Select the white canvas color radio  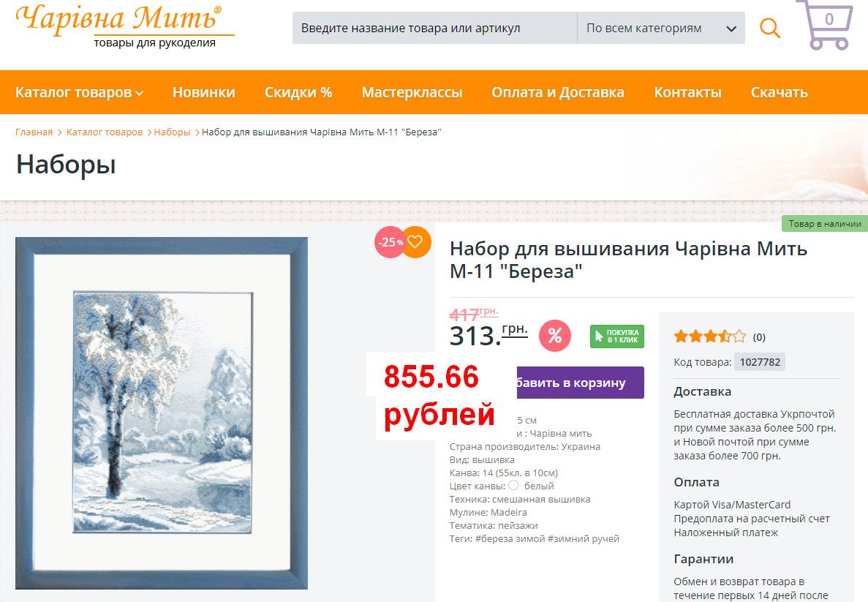(x=513, y=485)
